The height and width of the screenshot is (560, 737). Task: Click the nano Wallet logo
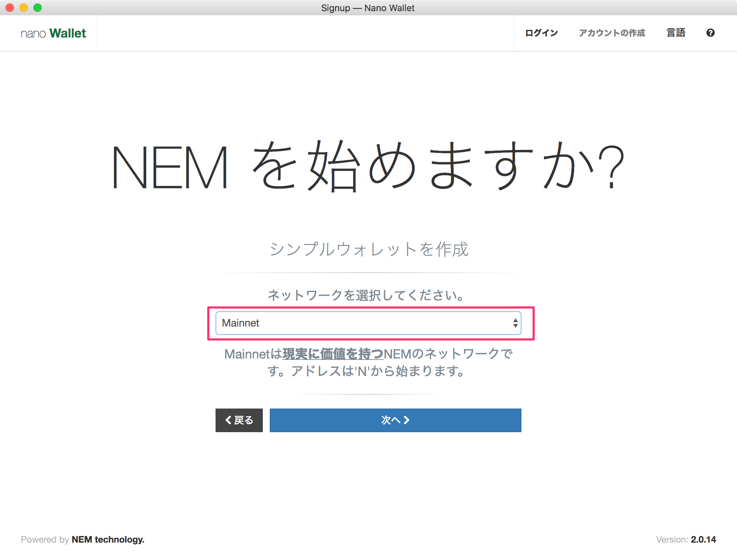click(53, 33)
